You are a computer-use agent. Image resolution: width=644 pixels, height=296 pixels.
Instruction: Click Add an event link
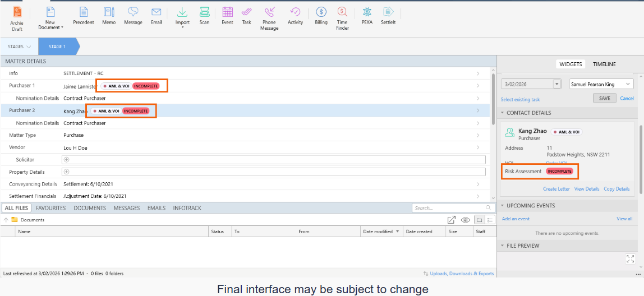pyautogui.click(x=516, y=219)
